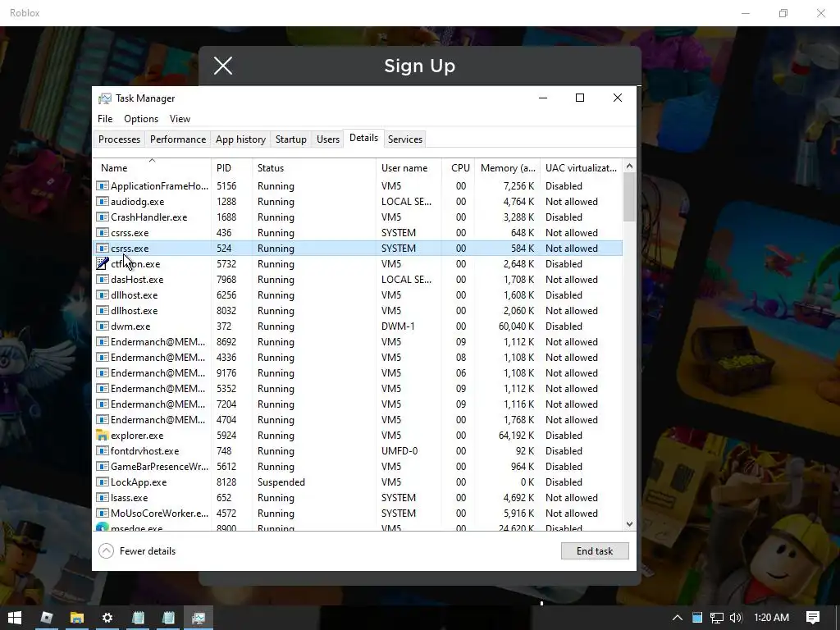840x630 pixels.
Task: Click the ApplicationFrameHost process icon
Action: [102, 186]
